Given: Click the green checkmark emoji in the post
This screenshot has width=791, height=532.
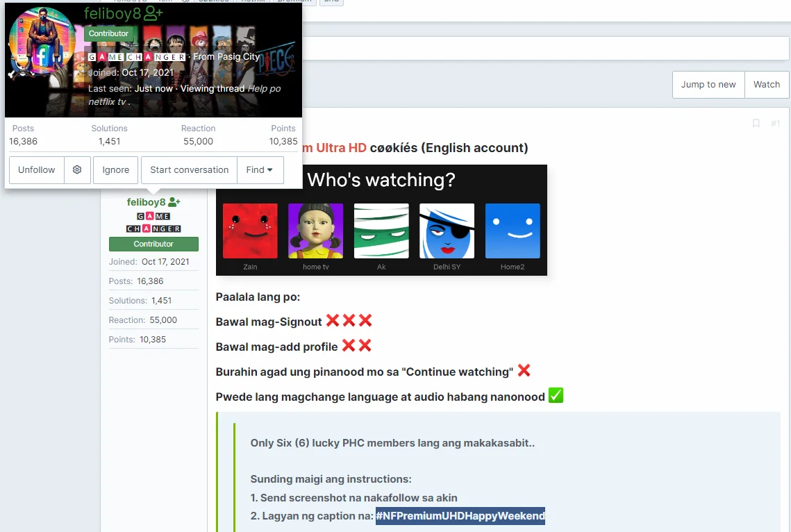Looking at the screenshot, I should 556,395.
